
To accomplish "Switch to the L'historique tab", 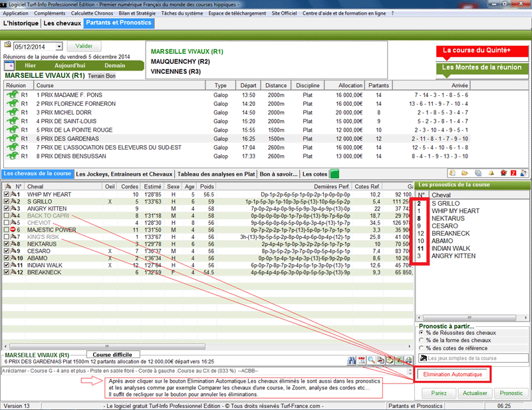I will tap(21, 23).
